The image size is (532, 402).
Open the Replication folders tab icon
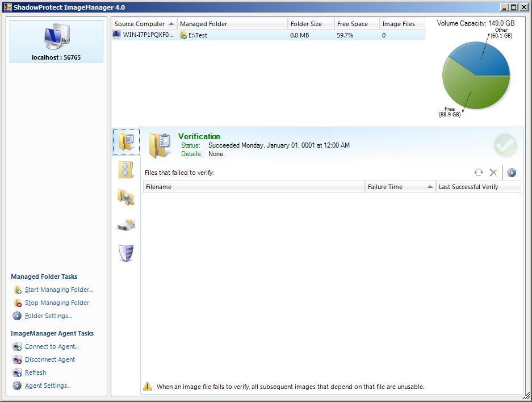126,198
